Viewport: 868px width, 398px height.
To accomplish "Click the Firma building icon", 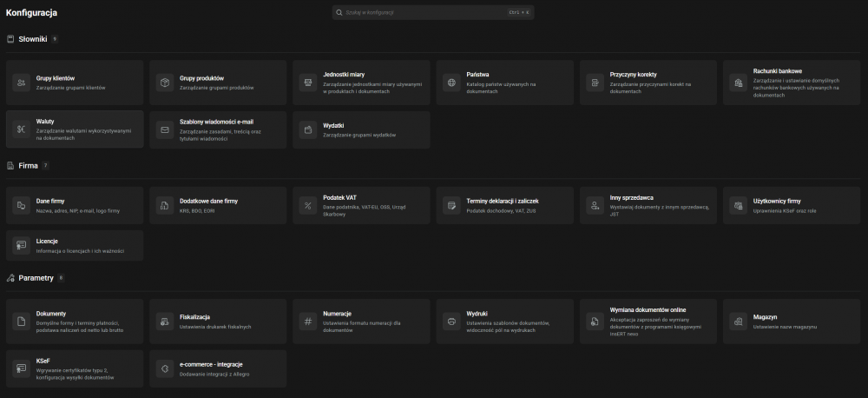I will pyautogui.click(x=10, y=165).
